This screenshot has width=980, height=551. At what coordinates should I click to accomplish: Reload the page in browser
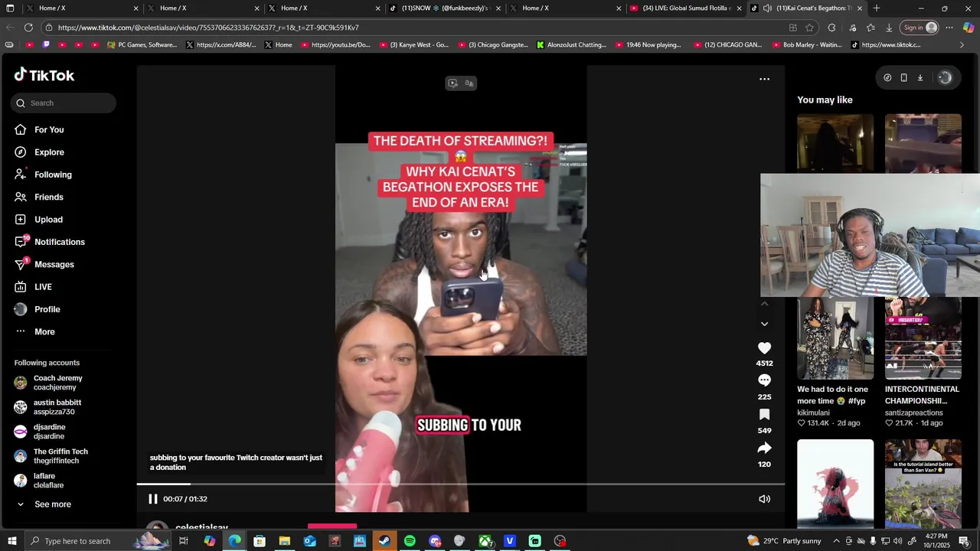pyautogui.click(x=28, y=28)
